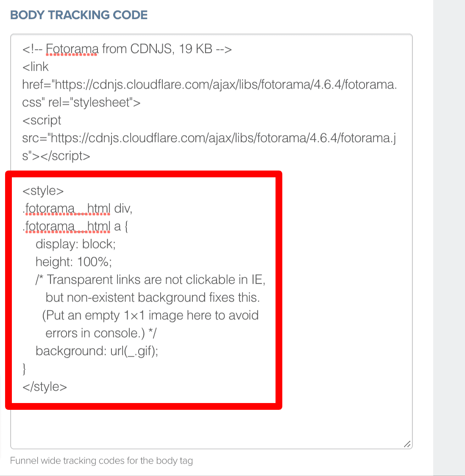465x476 pixels.
Task: Place cursor on the misspelled Fotorama comment word
Action: click(72, 49)
